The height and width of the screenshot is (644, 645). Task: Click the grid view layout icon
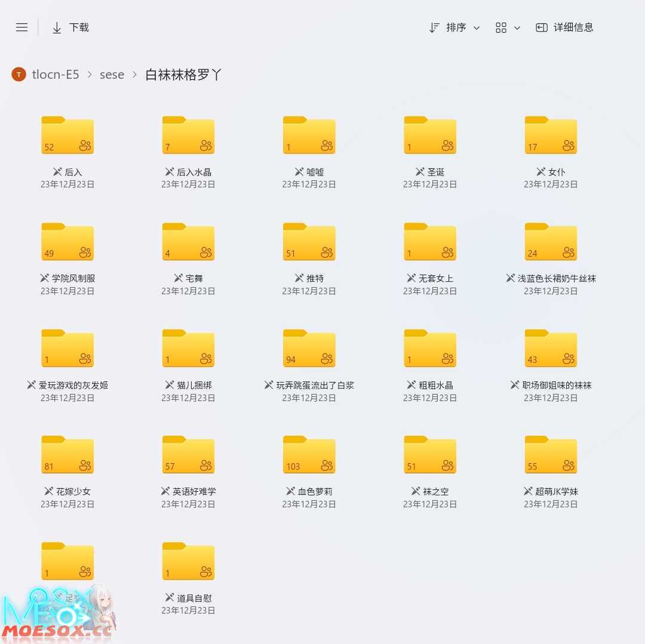(500, 27)
